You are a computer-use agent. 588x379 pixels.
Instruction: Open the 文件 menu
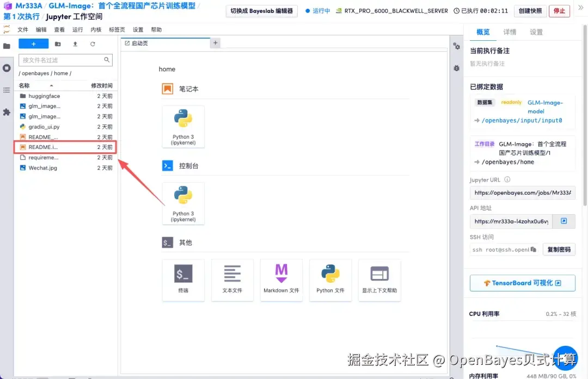[23, 29]
